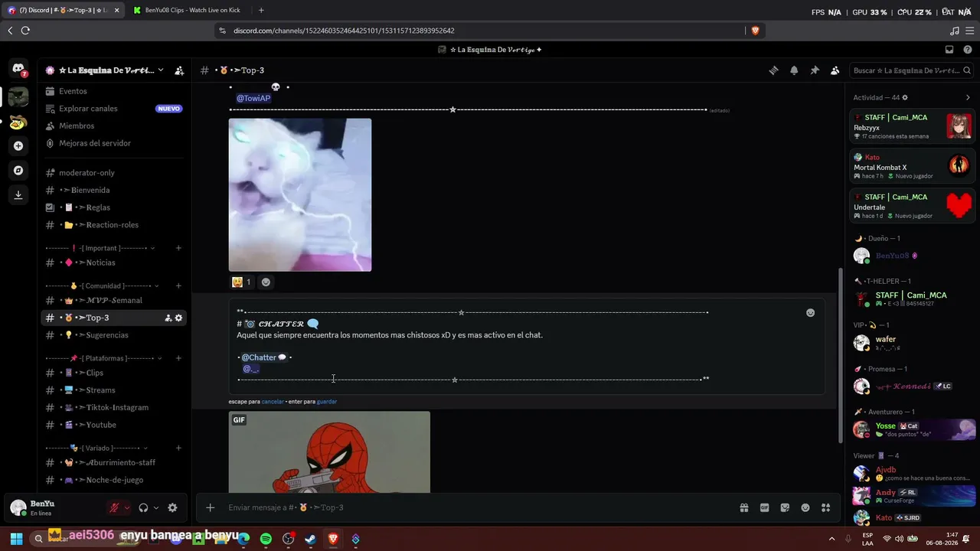Toggle the member list panel
The width and height of the screenshot is (980, 551).
coord(835,70)
